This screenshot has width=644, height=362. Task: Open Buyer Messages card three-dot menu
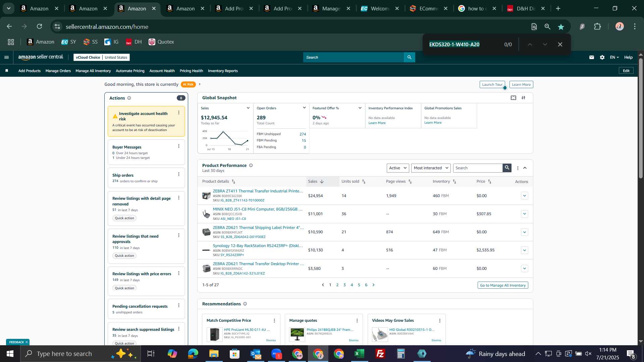tap(179, 146)
